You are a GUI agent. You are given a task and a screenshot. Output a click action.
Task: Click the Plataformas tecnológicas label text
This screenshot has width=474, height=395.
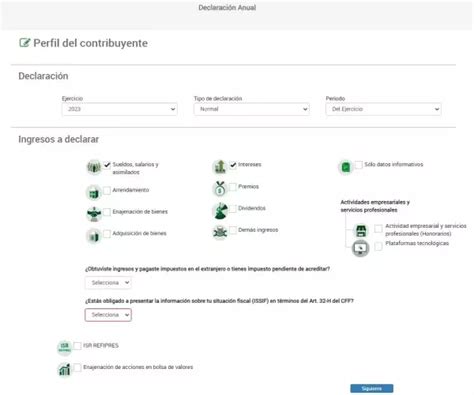coord(417,243)
